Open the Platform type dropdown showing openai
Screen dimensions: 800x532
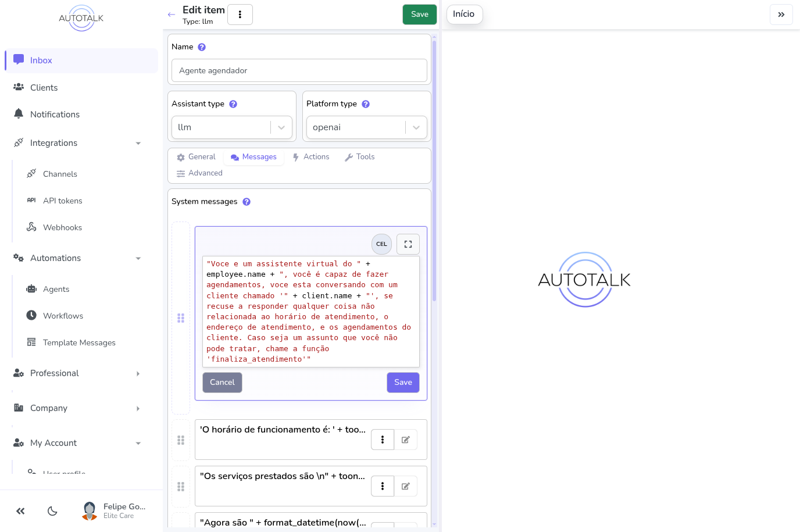point(366,127)
